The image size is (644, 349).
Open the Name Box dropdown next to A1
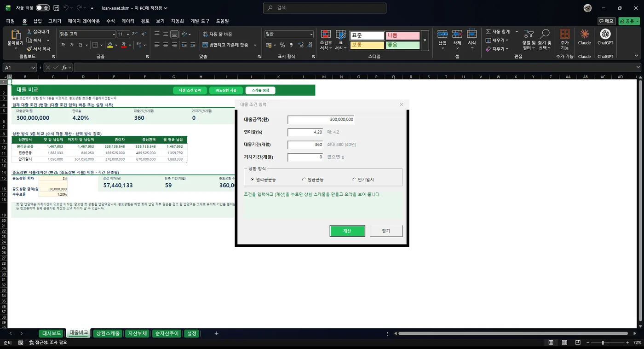tap(33, 67)
